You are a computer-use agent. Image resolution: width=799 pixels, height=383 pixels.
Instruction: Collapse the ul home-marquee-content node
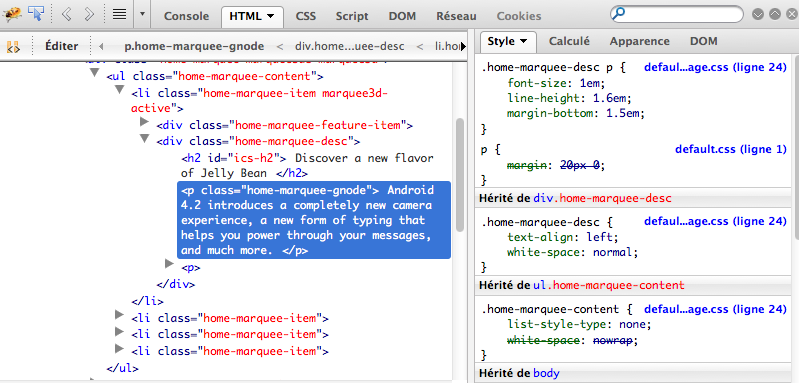[x=94, y=73]
